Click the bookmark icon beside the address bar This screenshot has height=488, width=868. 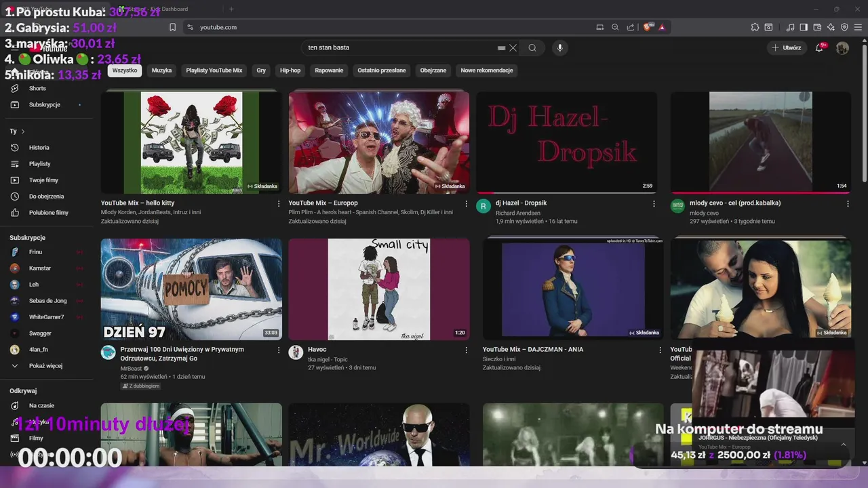(172, 27)
